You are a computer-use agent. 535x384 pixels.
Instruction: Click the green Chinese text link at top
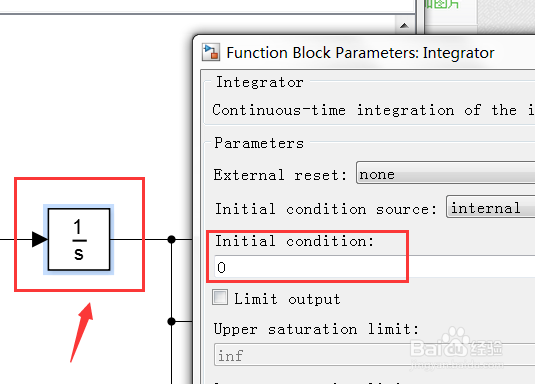tap(442, 4)
